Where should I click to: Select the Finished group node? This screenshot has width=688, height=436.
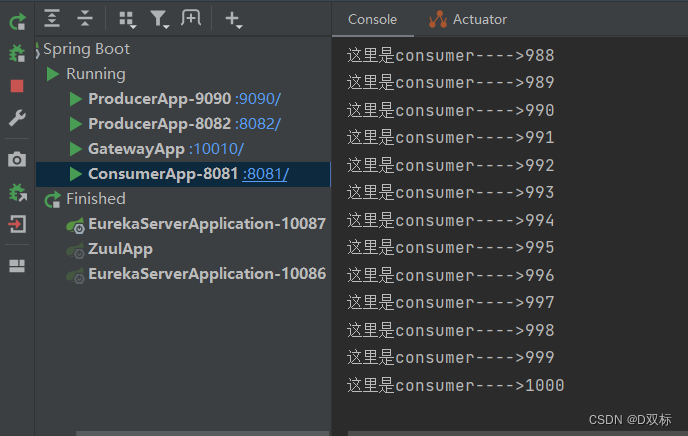(96, 199)
